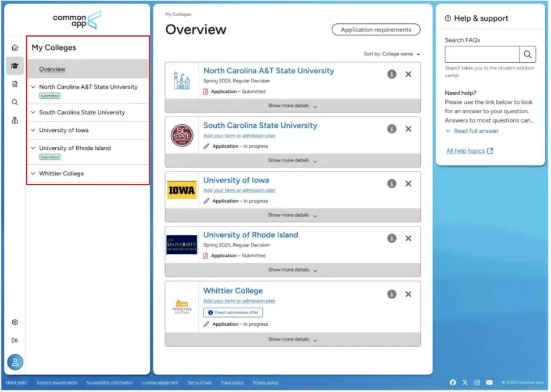551x392 pixels.
Task: Open the user profile avatar
Action: 15,362
